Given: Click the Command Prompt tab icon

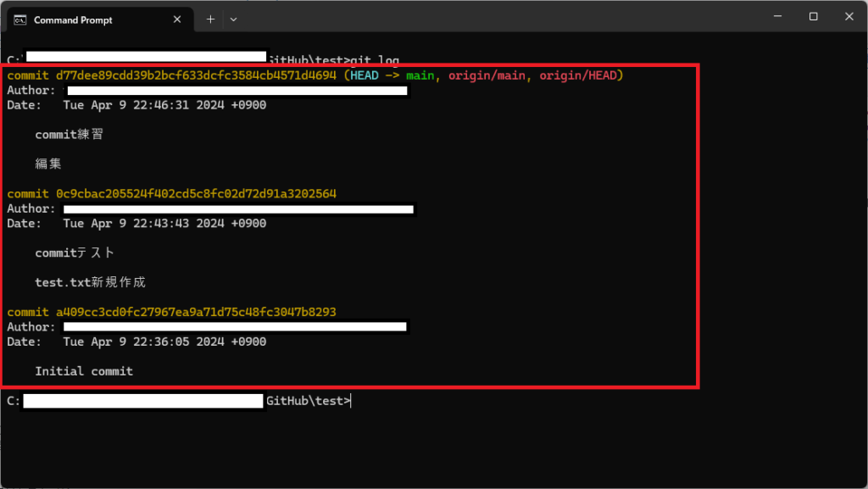Looking at the screenshot, I should [x=20, y=19].
